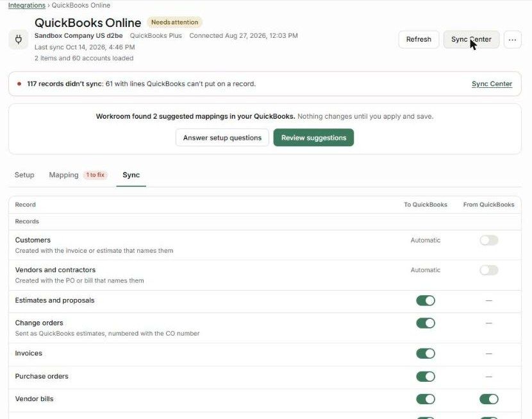Turn off Invoices To QuickBooks toggle
532x419 pixels.
pyautogui.click(x=426, y=354)
